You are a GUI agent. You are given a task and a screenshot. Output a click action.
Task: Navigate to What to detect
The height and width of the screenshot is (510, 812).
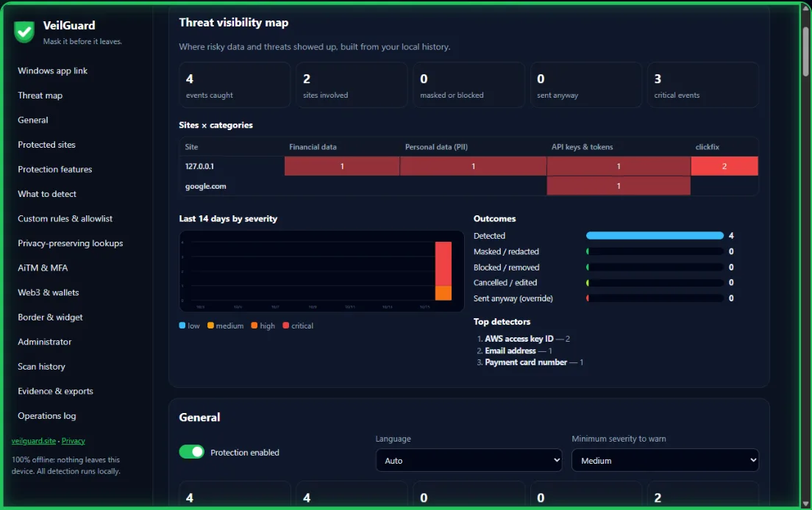point(46,194)
